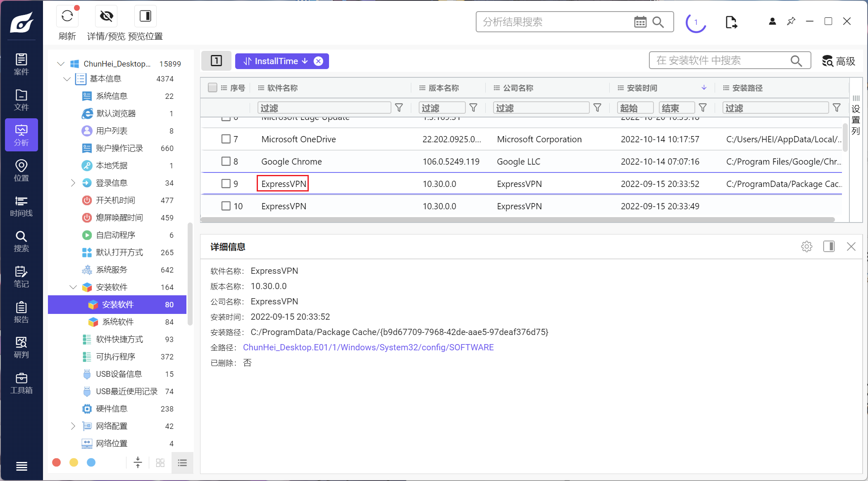Open 笔记 in the left sidebar
This screenshot has height=481, width=868.
pyautogui.click(x=21, y=277)
